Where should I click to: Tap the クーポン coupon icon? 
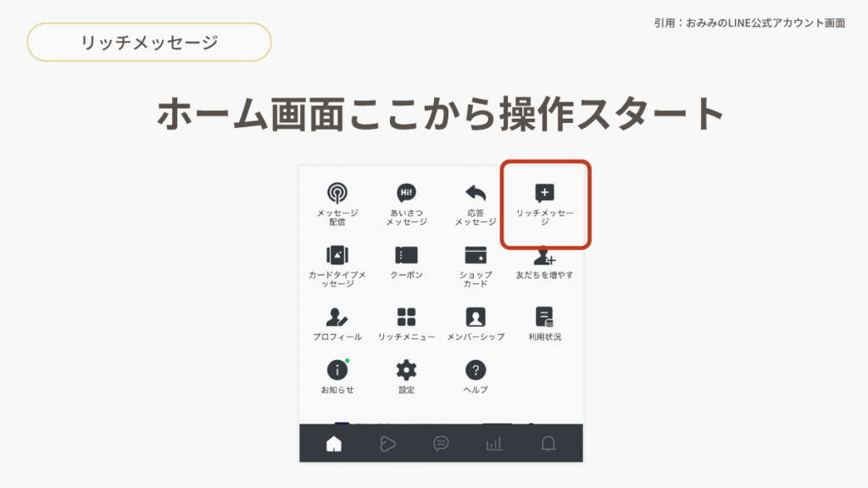coord(407,255)
